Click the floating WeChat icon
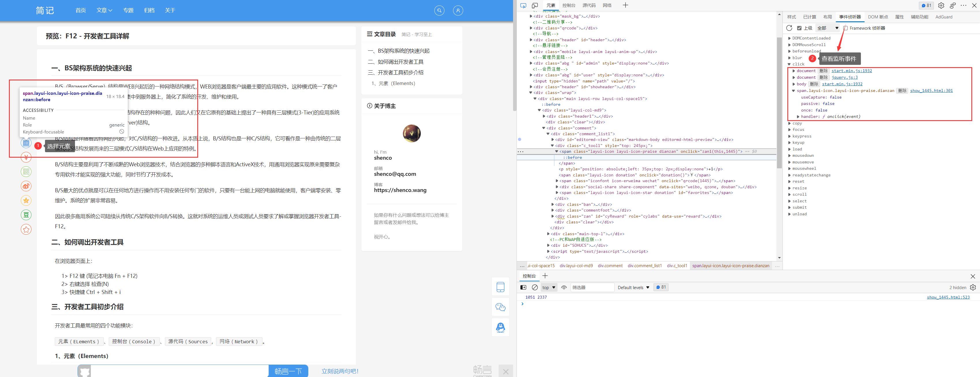This screenshot has width=980, height=377. pyautogui.click(x=500, y=307)
